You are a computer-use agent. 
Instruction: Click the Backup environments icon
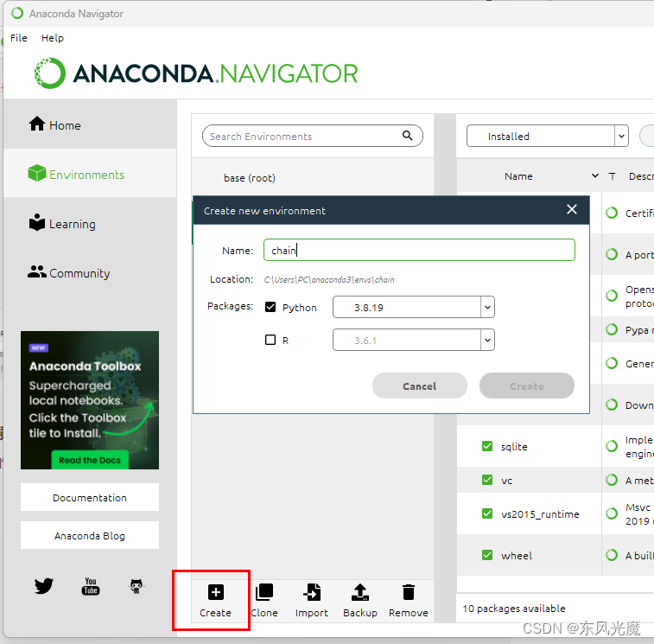360,592
